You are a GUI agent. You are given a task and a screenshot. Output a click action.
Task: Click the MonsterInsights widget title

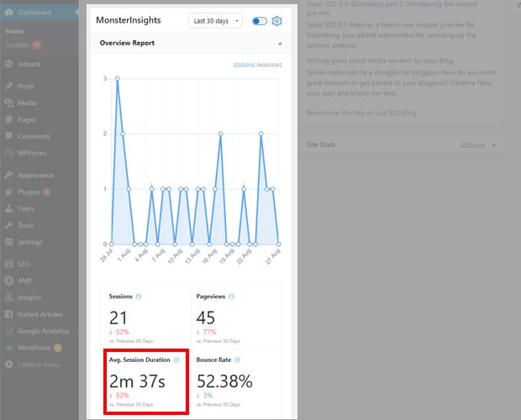coord(129,20)
